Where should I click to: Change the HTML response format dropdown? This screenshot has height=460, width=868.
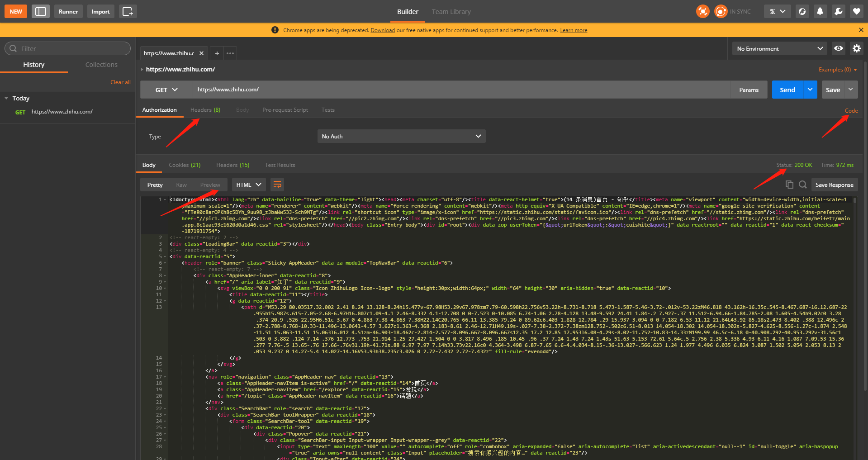coord(249,185)
